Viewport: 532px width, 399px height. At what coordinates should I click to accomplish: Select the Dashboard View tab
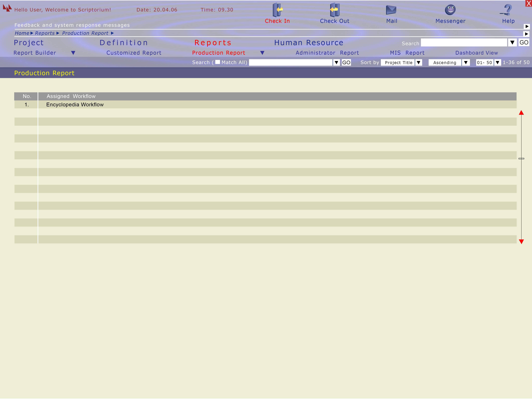pos(476,53)
